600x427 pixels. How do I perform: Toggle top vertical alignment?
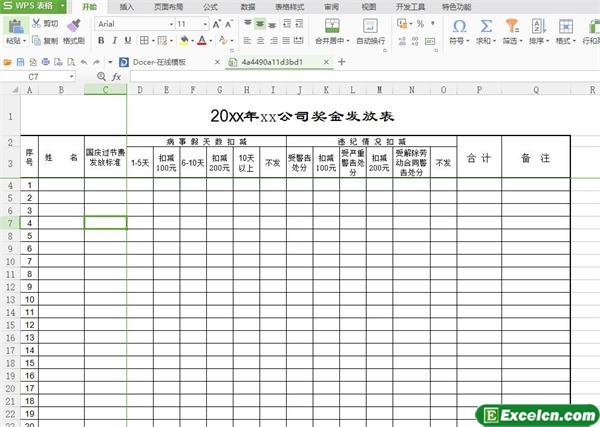[248, 24]
